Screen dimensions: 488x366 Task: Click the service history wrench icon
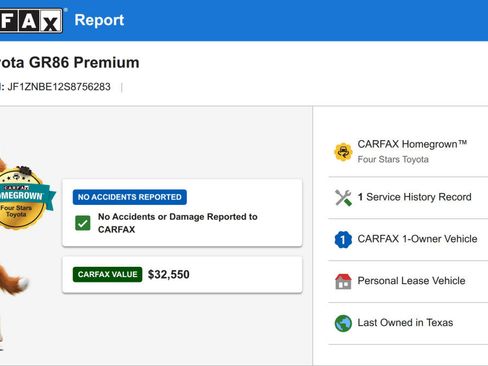(x=343, y=198)
